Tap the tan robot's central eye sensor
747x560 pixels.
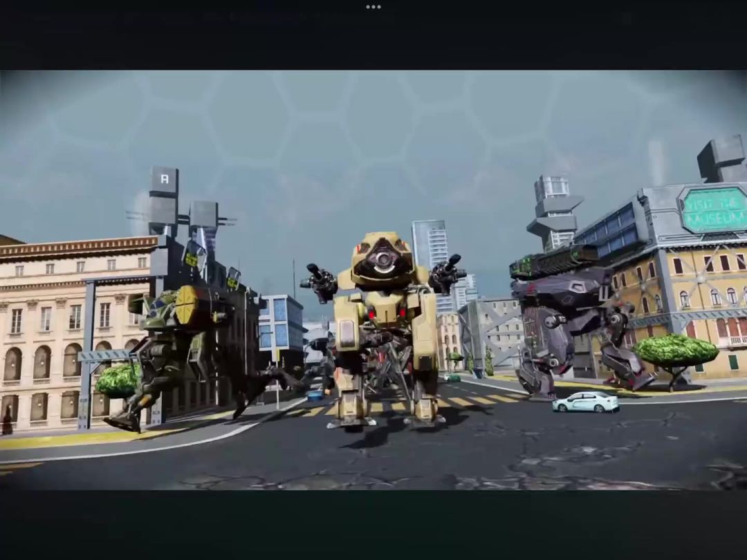[x=382, y=260]
